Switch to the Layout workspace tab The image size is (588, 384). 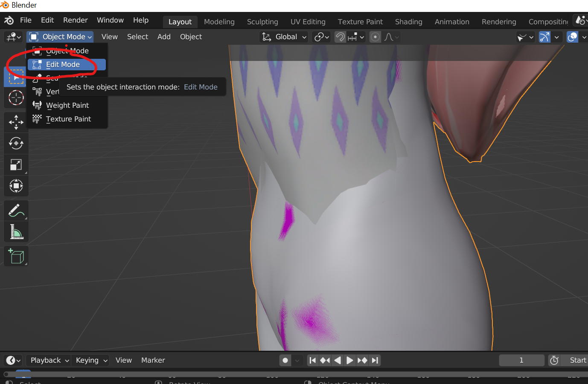[180, 22]
